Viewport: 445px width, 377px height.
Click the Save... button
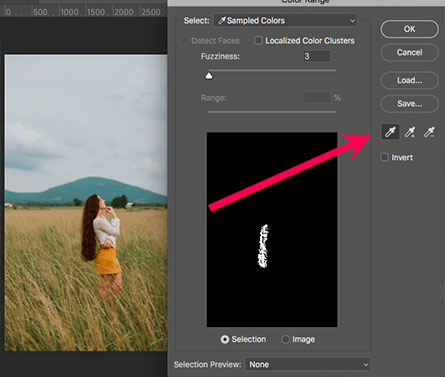(409, 104)
